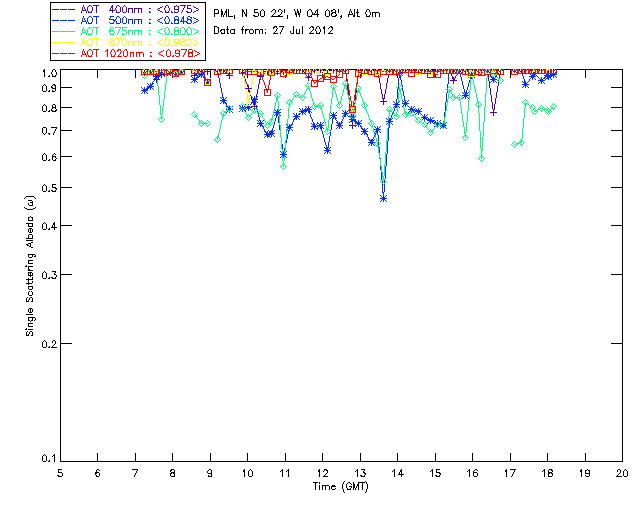Click the lowest green diamond point near 16

[482, 159]
